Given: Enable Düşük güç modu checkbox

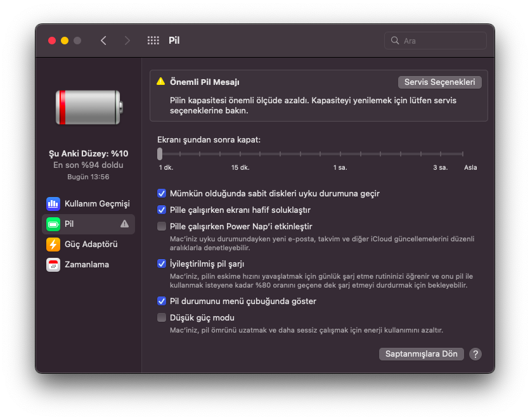Looking at the screenshot, I should click(162, 317).
